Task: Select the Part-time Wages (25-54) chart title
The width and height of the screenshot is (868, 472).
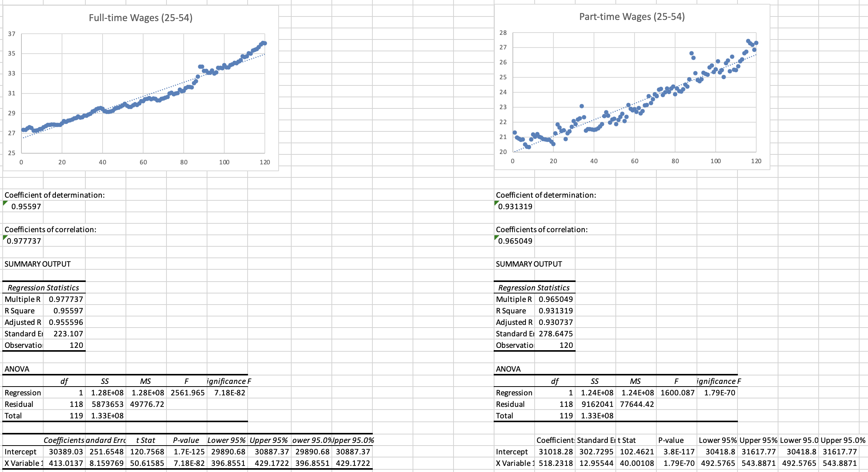Action: point(632,16)
